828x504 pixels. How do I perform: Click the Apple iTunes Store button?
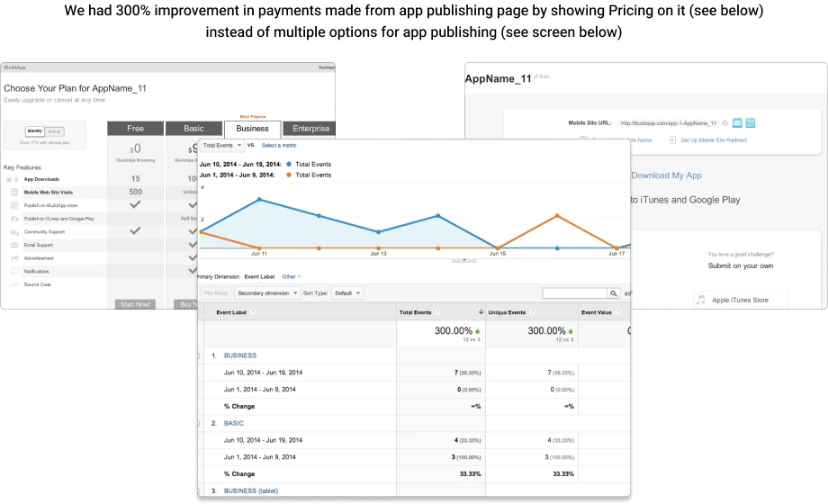(x=741, y=300)
